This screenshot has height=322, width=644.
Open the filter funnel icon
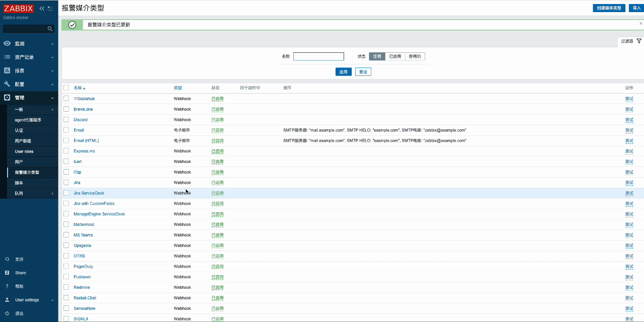pos(639,41)
